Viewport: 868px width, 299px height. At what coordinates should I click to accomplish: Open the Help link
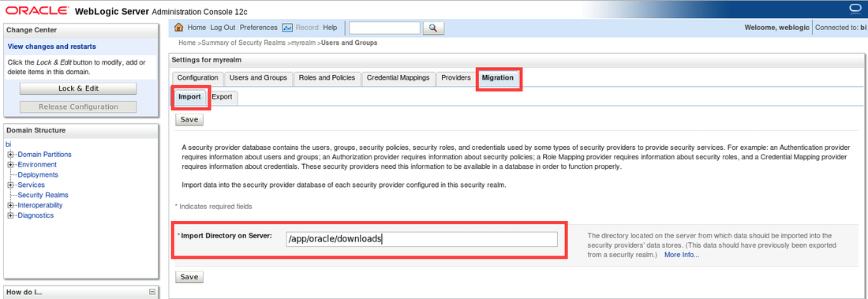pyautogui.click(x=330, y=28)
